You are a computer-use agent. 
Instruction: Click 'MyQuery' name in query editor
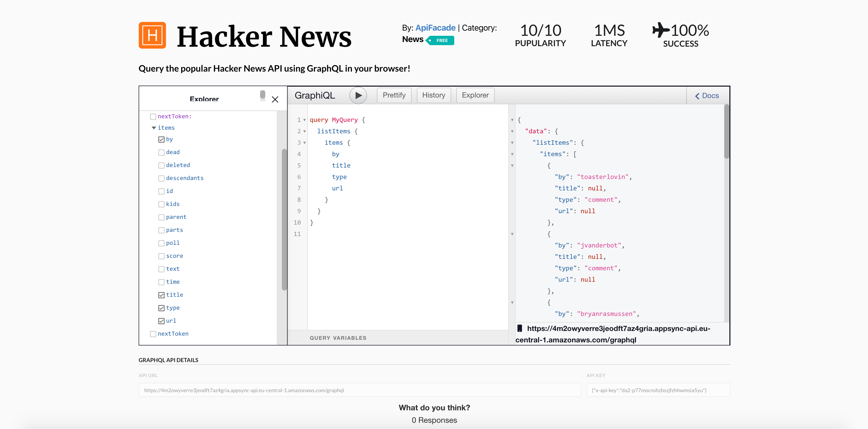[x=345, y=120]
